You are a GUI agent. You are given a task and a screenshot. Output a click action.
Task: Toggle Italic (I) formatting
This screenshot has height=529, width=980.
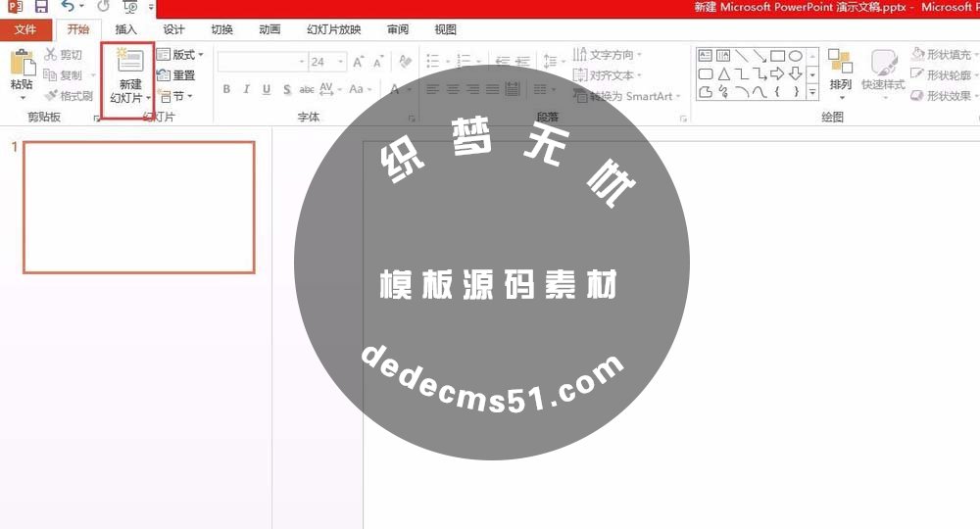tap(246, 89)
